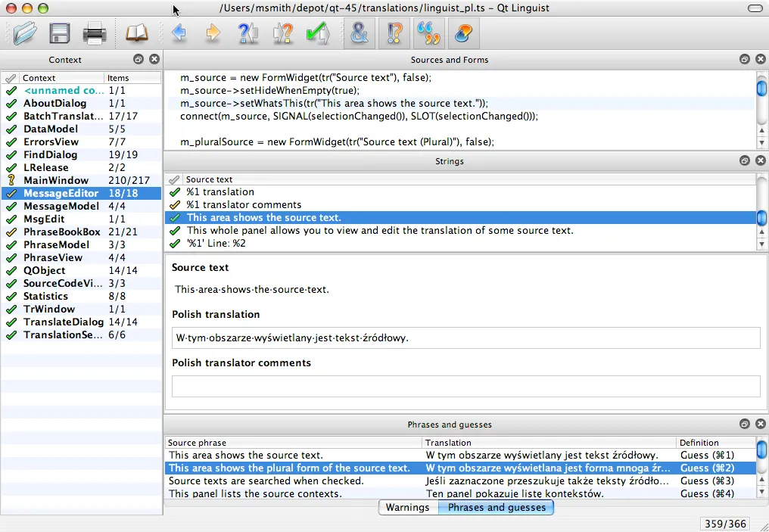Viewport: 769px width, 532px height.
Task: Switch to the Phrases and guesses tab
Action: point(496,507)
